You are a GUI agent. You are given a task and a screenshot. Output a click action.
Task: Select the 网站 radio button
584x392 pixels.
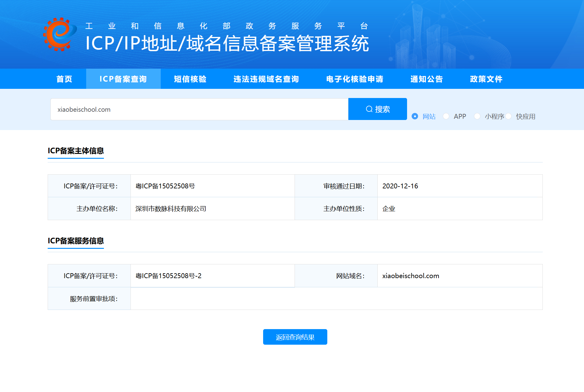pyautogui.click(x=415, y=116)
